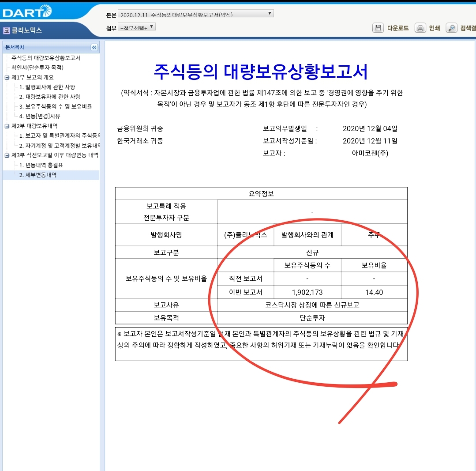Screen dimensions: 476x471
Task: Click the 2020년 12월 04일 date
Action: 370,128
